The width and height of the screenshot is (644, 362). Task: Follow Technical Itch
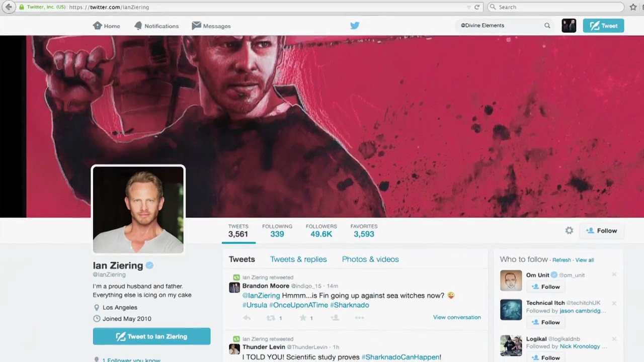[545, 322]
